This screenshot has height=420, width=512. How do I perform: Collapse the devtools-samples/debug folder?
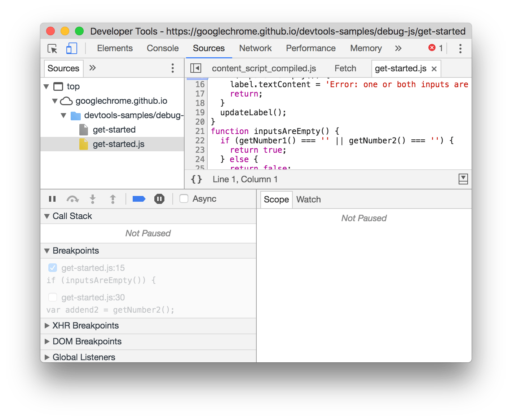tap(63, 115)
